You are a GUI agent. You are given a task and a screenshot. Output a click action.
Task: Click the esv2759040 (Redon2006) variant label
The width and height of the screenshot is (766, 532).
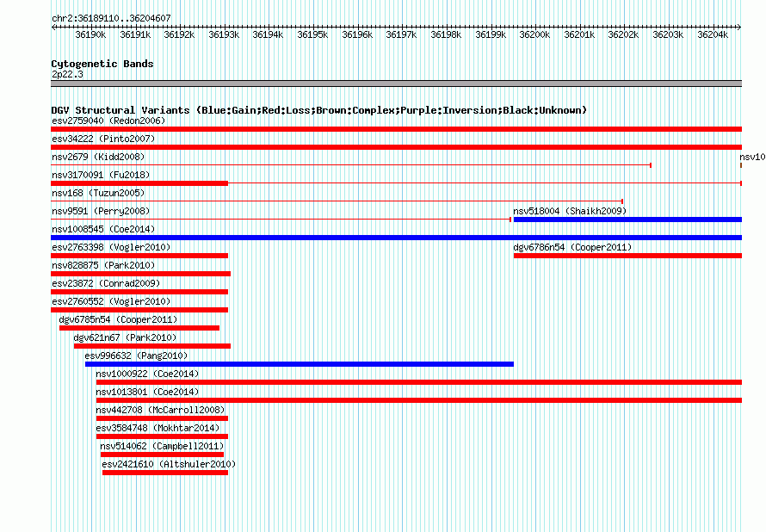point(108,121)
